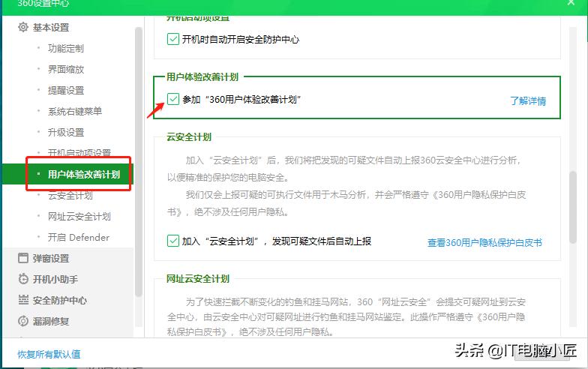588x369 pixels.
Task: Click the icon beside 安全防护中心
Action: (x=23, y=300)
